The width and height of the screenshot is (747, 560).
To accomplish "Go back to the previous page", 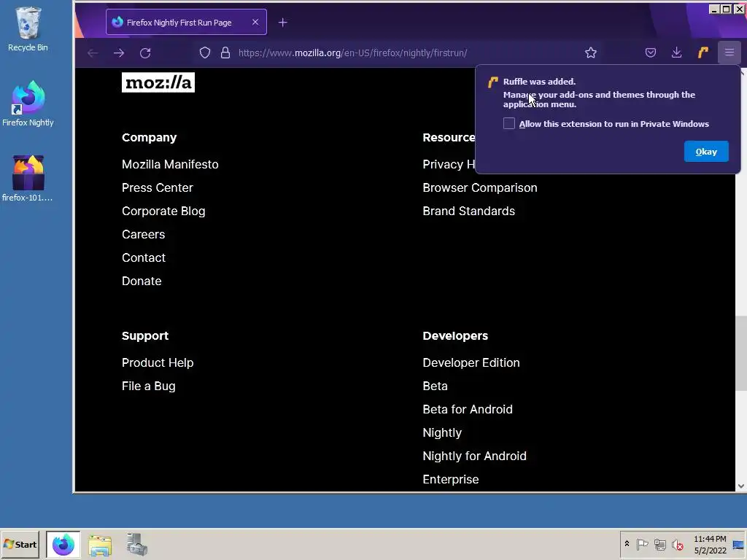I will pyautogui.click(x=93, y=52).
